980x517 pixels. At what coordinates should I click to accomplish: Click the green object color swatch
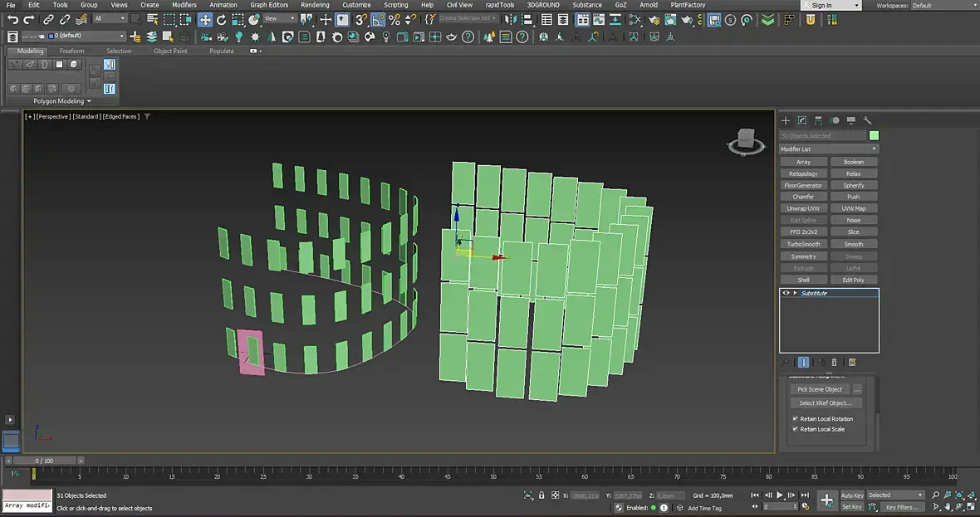coord(874,136)
